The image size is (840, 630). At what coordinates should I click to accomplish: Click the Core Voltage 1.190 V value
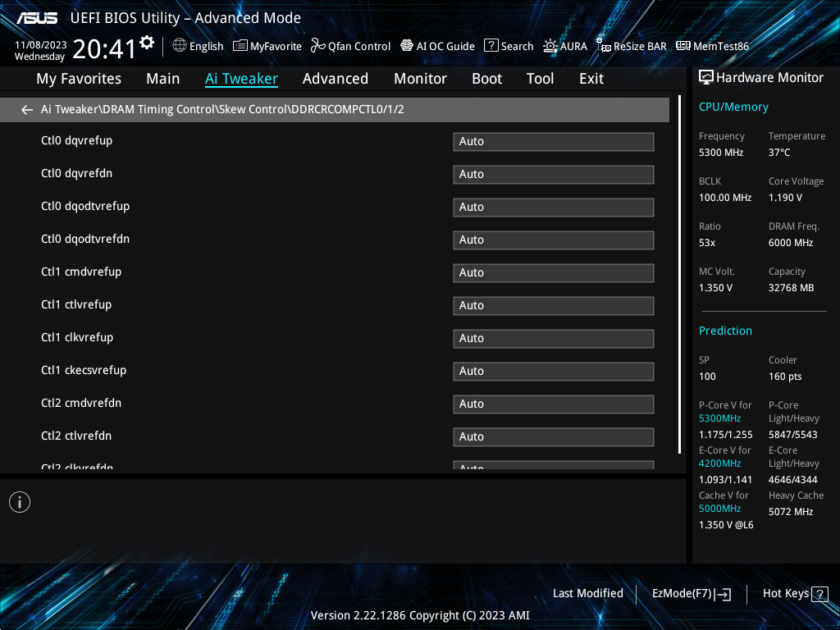click(x=785, y=198)
